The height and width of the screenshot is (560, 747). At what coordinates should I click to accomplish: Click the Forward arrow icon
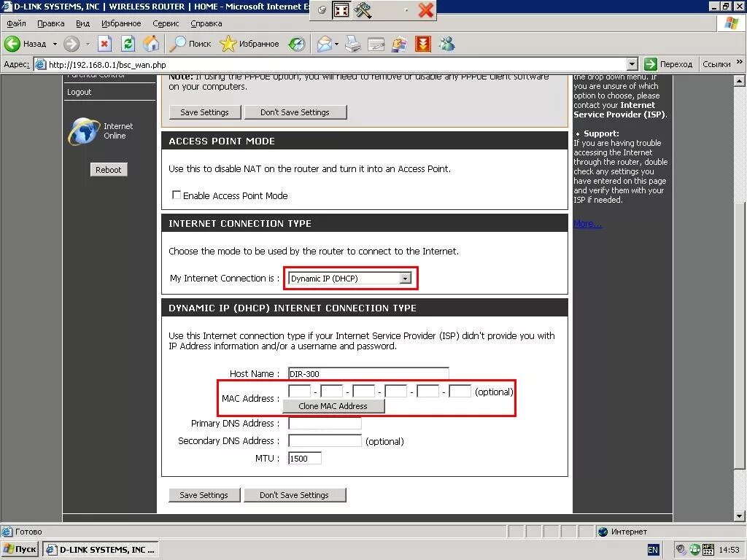click(x=71, y=44)
